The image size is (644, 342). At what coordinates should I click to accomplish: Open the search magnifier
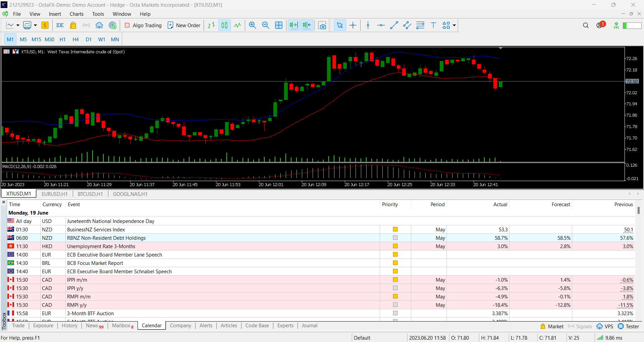point(586,25)
